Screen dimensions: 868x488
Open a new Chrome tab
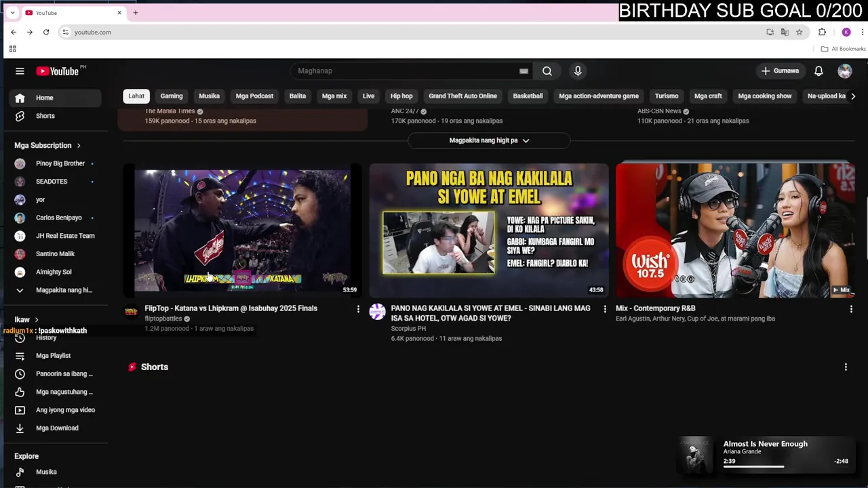pyautogui.click(x=136, y=13)
